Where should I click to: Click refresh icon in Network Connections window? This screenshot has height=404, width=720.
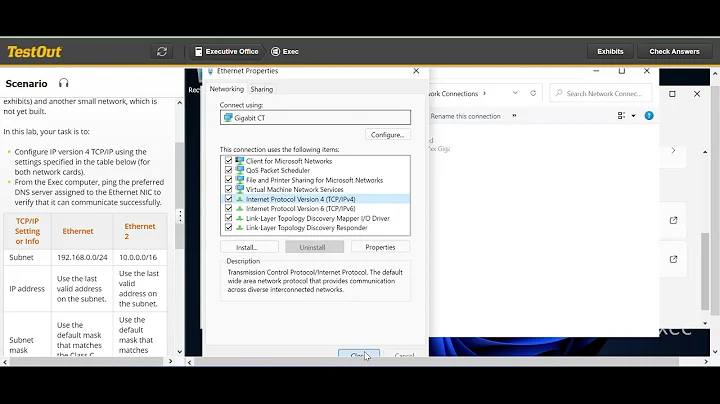coord(533,93)
